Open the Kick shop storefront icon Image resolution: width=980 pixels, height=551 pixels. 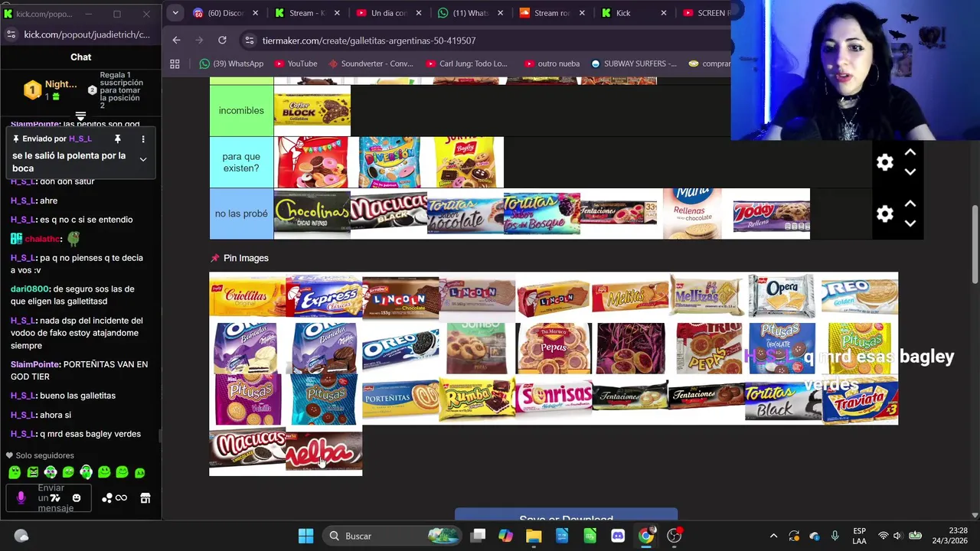tap(145, 498)
